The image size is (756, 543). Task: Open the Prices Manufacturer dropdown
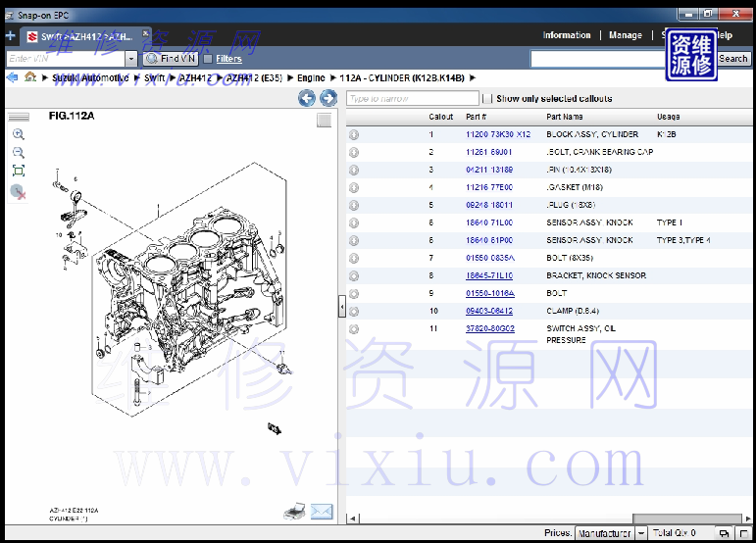pyautogui.click(x=641, y=533)
